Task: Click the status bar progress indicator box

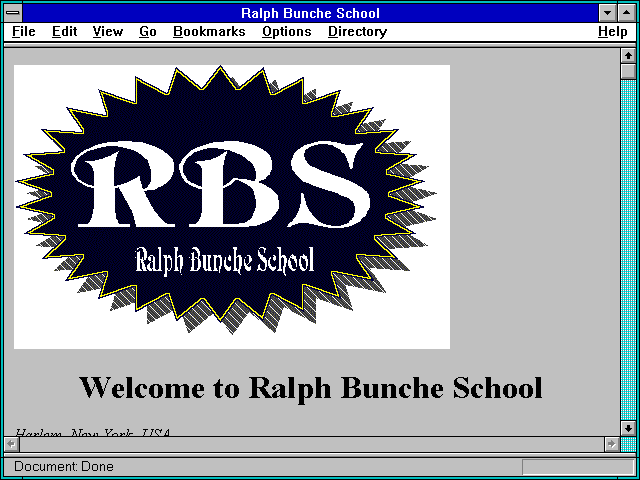Action: click(x=578, y=467)
